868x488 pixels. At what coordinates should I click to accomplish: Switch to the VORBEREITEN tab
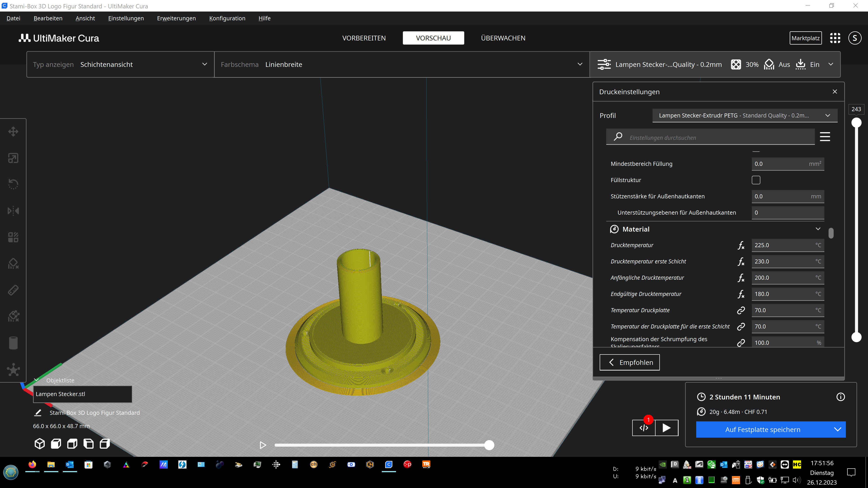[x=364, y=38]
